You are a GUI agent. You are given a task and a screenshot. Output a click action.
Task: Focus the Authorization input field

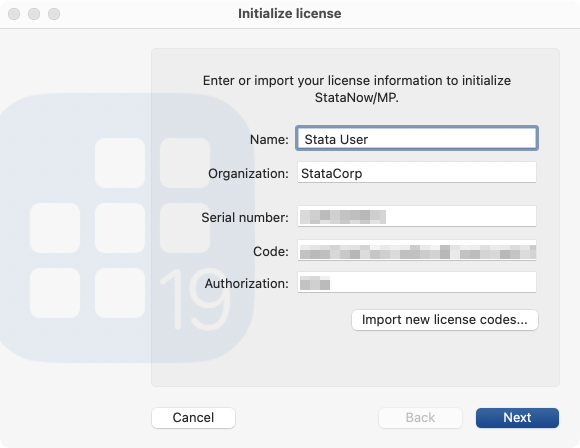(x=417, y=283)
